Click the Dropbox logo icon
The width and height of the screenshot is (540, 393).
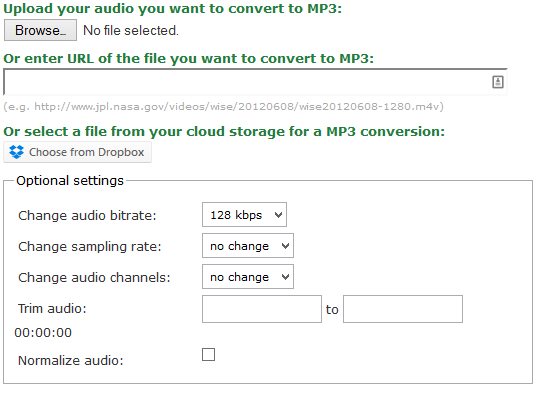coord(16,152)
